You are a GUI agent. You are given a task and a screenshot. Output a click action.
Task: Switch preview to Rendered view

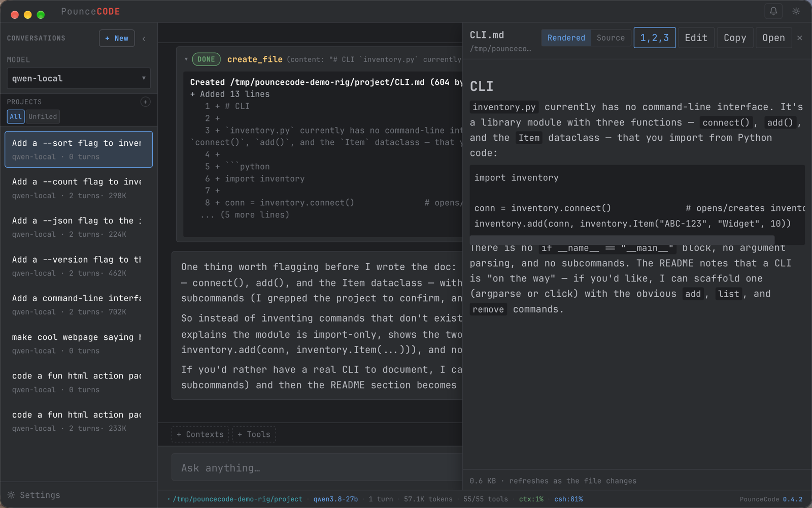(566, 38)
